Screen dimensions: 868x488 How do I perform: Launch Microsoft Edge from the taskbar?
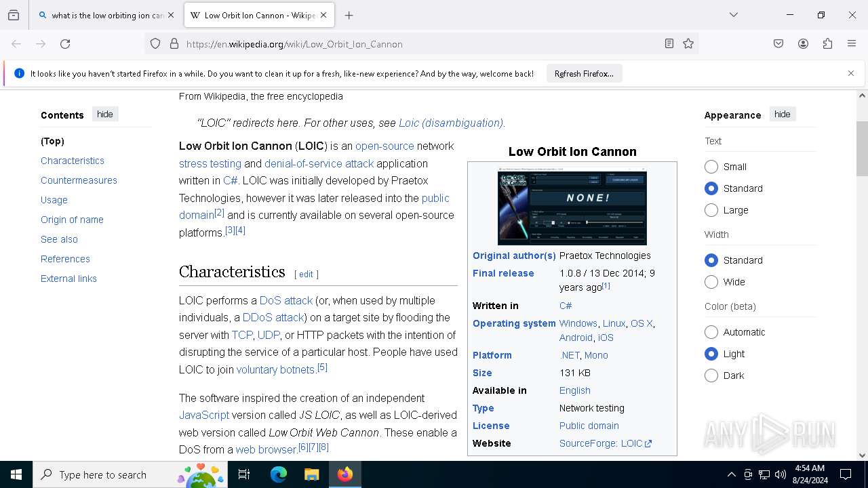[279, 474]
